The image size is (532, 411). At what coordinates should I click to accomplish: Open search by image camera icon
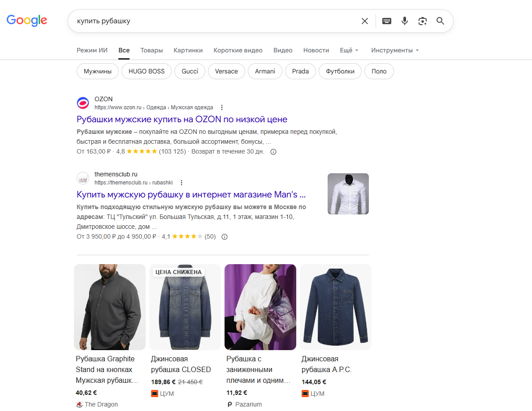coord(422,21)
